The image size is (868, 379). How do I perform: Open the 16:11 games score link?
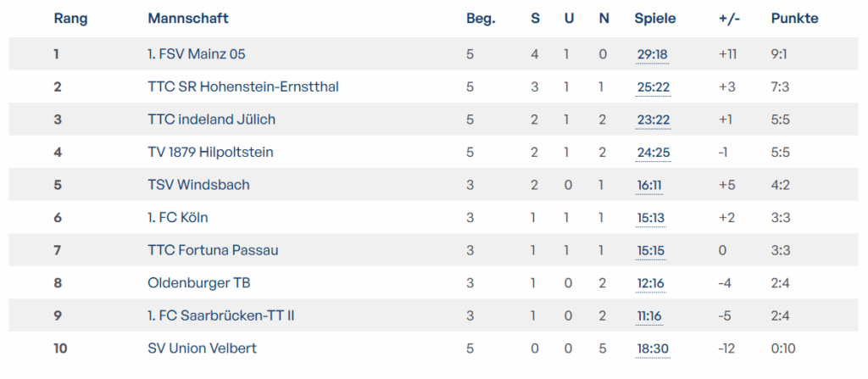(650, 185)
